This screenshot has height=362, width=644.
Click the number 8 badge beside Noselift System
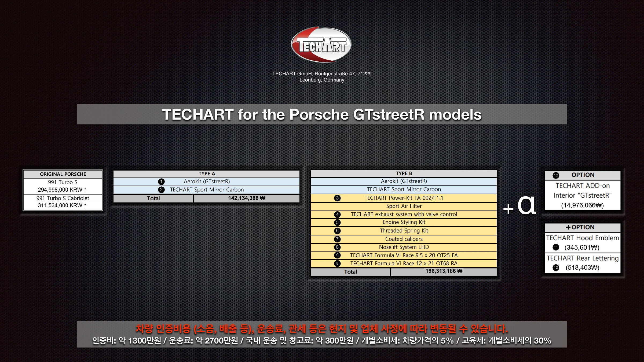pyautogui.click(x=337, y=247)
